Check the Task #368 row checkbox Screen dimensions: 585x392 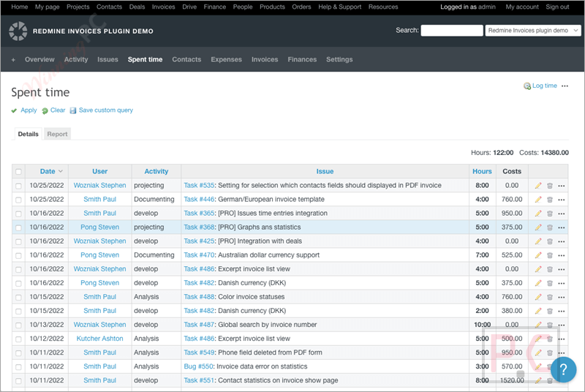point(18,227)
